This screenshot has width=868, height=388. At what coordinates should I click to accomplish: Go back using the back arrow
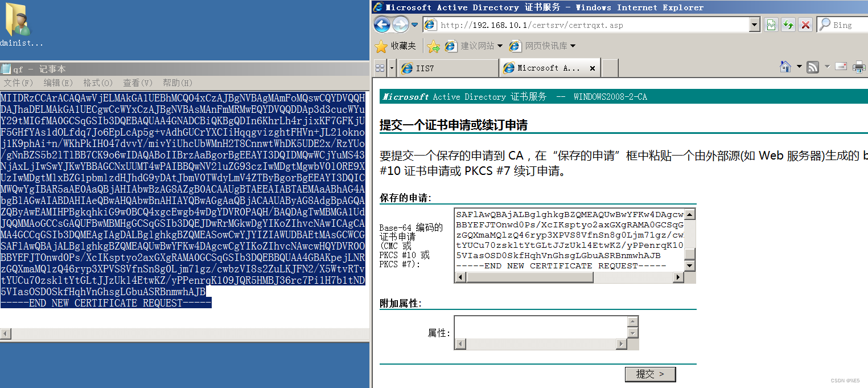click(382, 24)
